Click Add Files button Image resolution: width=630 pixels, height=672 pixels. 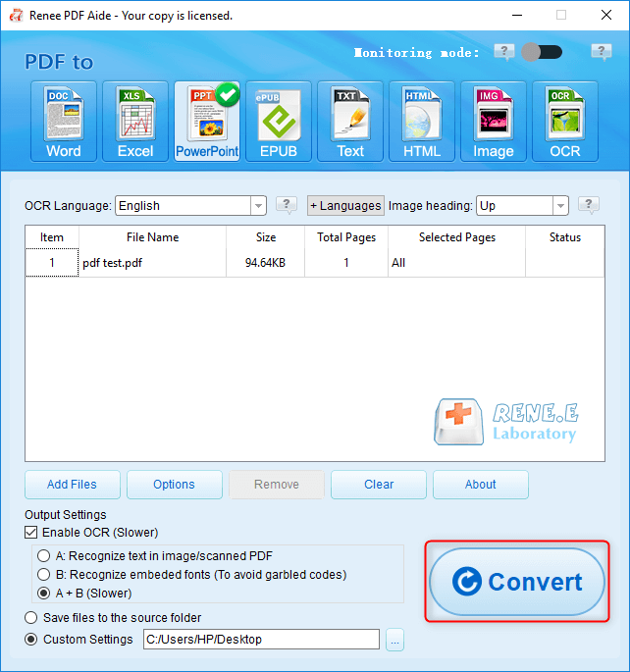pos(72,485)
